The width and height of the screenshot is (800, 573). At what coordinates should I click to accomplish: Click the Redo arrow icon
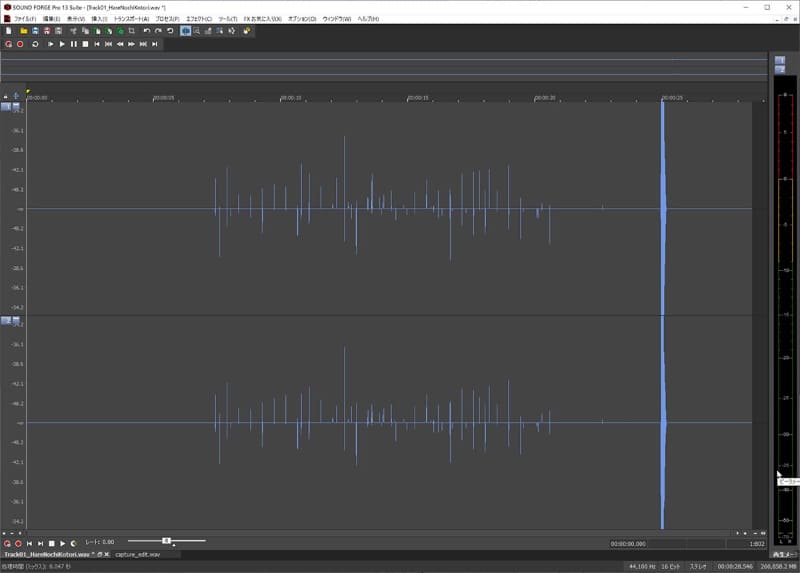click(x=159, y=31)
